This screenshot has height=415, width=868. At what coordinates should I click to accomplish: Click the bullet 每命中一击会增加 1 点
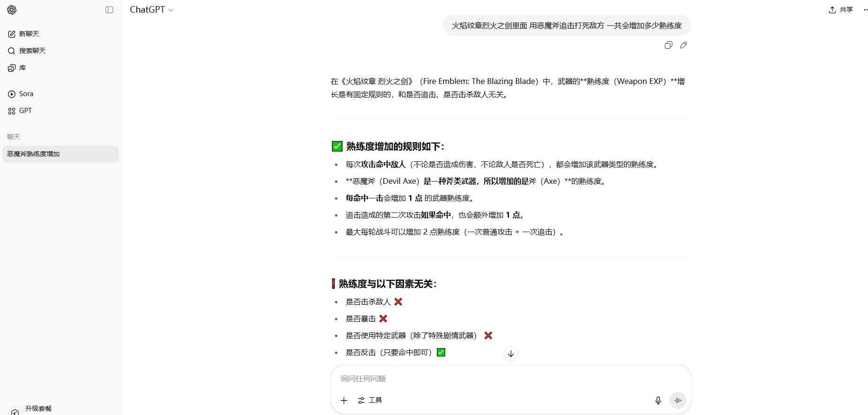411,198
